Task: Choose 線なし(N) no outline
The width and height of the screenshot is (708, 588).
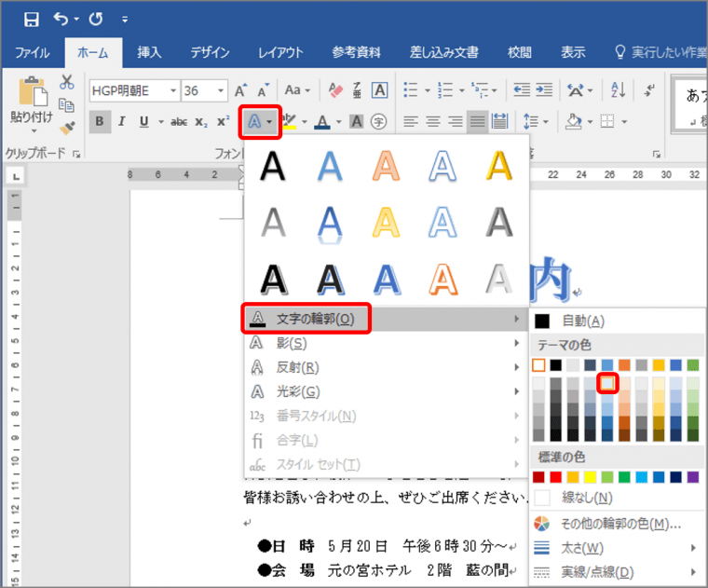Action: coord(618,499)
